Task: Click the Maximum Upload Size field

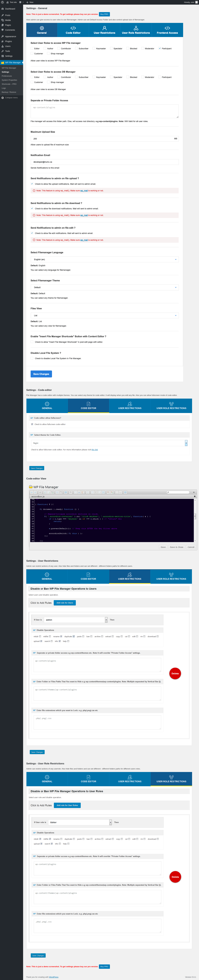Action: pos(104,139)
